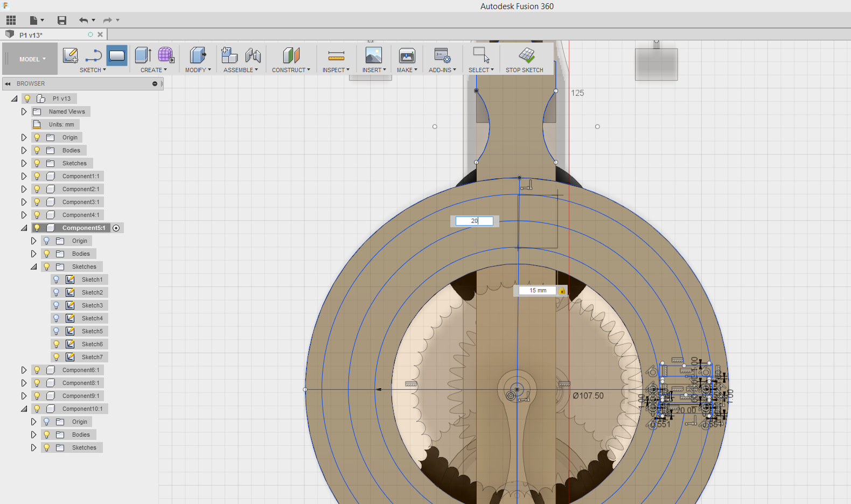Open the MODIFY menu

(198, 70)
